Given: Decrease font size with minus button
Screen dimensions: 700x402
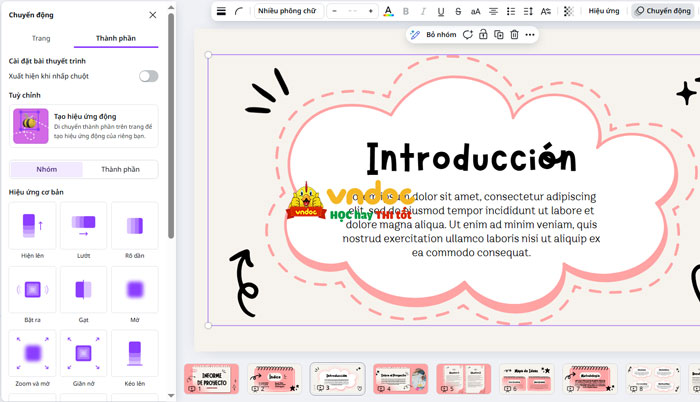Looking at the screenshot, I should point(334,11).
